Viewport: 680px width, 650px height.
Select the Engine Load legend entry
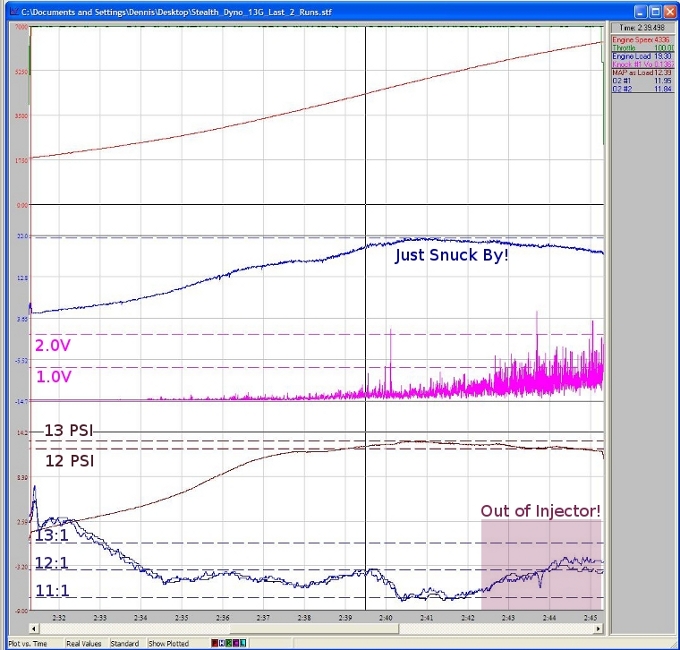pos(642,56)
